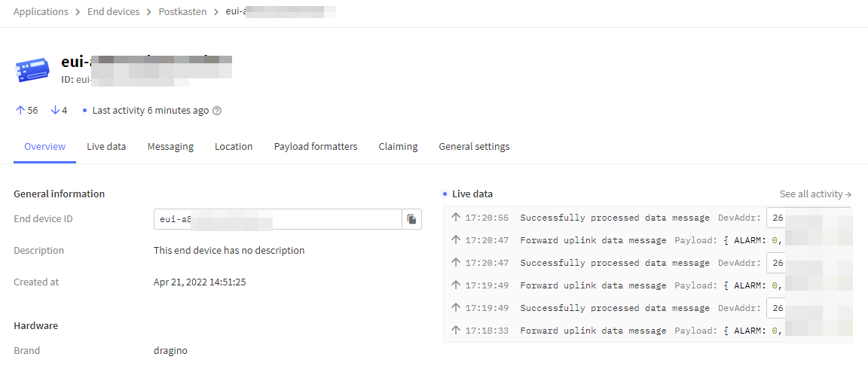Click the Live data panel heading
Screen dimensions: 868x372
[472, 194]
